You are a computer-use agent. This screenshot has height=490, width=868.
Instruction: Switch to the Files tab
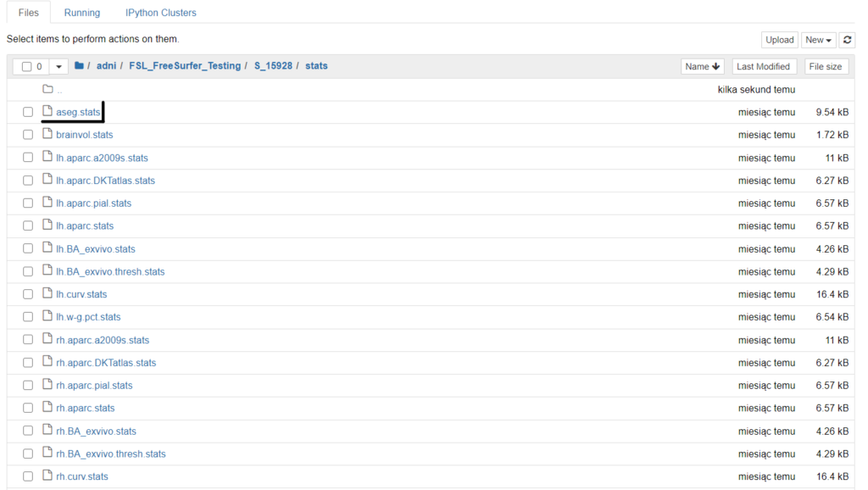pyautogui.click(x=28, y=13)
